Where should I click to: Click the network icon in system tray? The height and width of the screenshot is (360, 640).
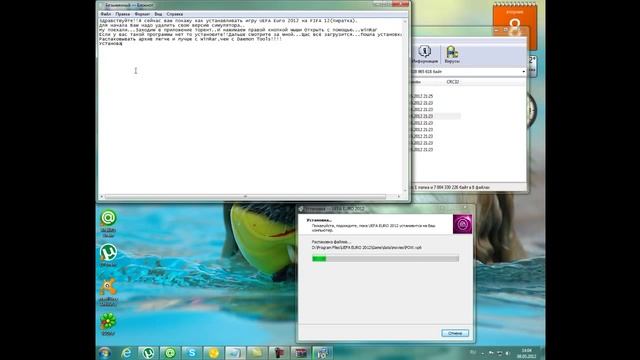tap(499, 353)
